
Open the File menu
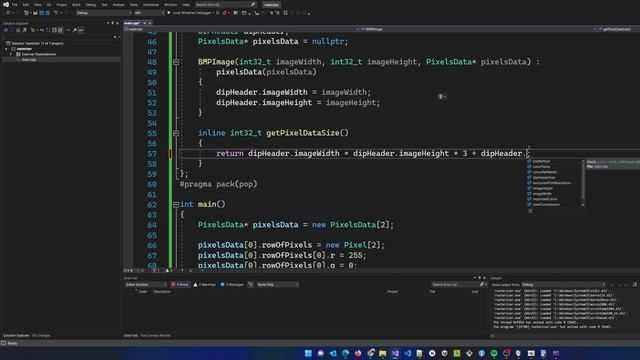click(x=15, y=4)
